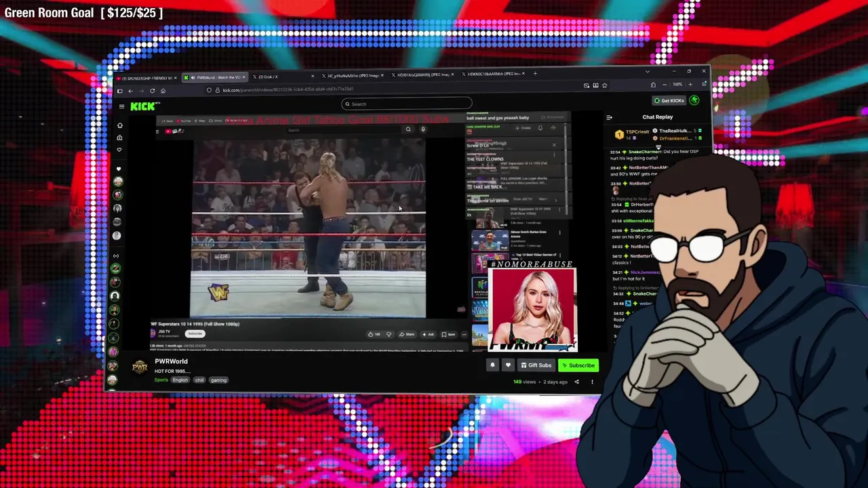Bookmark the page with star icon
Viewport: 868px width, 488px height.
tap(604, 85)
